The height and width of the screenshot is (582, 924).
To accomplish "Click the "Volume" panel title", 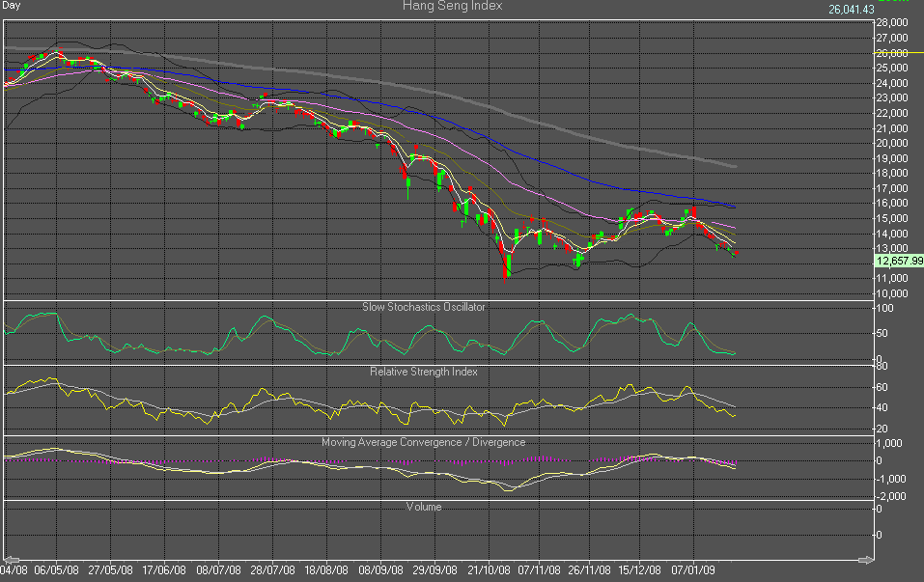I will [424, 507].
